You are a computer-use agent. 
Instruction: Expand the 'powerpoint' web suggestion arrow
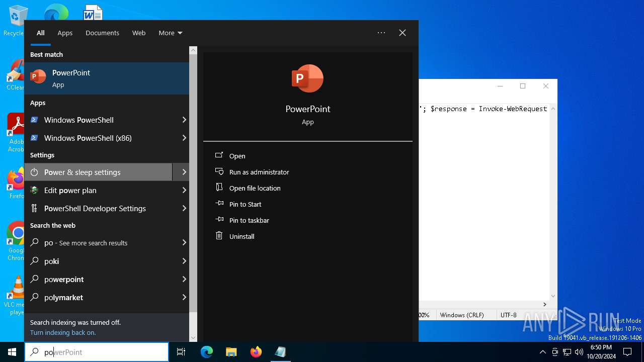[x=184, y=279]
